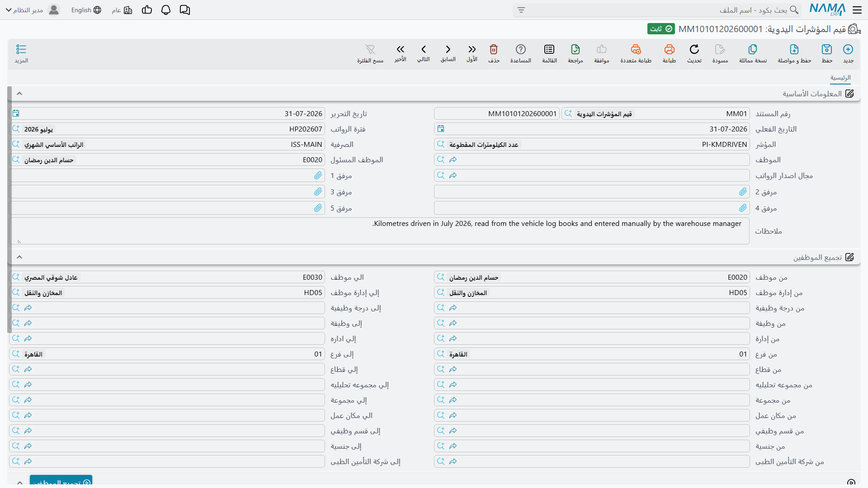Open the مدير النظام user dropdown
This screenshot has width=868, height=488.
tap(33, 10)
